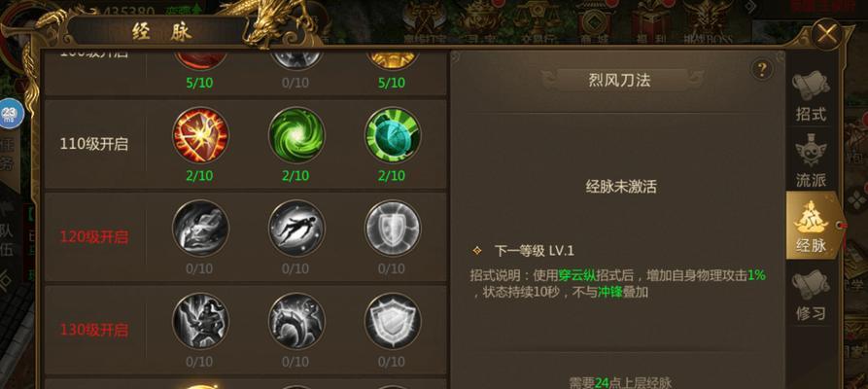This screenshot has height=389, width=868.
Task: Select the greyed slash skill in 120级 row
Action: pos(200,229)
